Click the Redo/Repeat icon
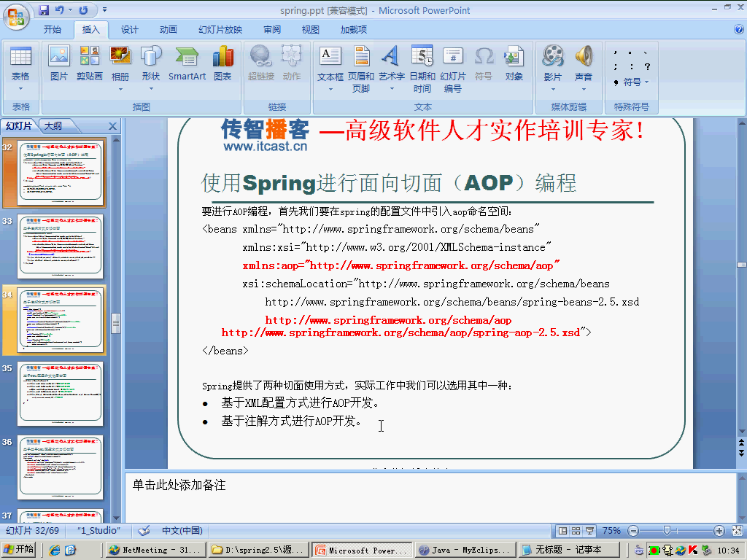Image resolution: width=747 pixels, height=560 pixels. (x=84, y=9)
